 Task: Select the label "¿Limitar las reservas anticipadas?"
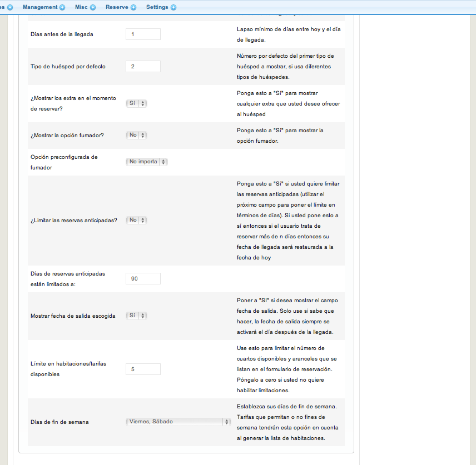click(x=74, y=221)
